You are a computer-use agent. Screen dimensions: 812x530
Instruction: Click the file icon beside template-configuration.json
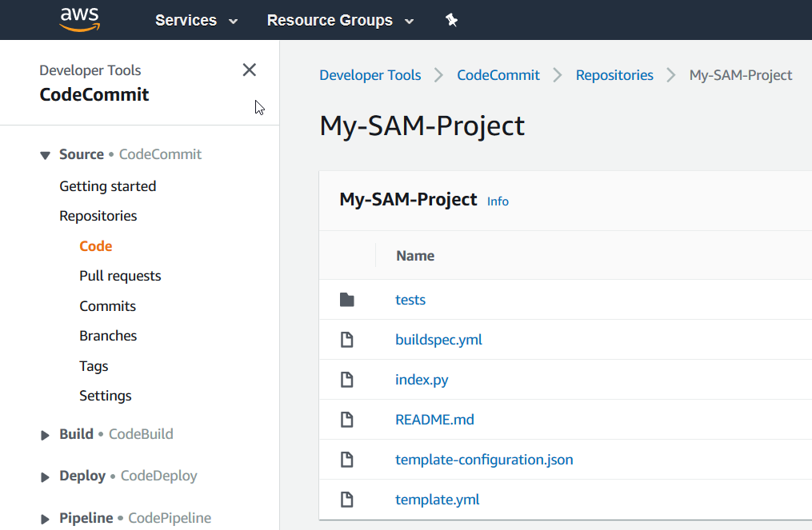coord(346,460)
